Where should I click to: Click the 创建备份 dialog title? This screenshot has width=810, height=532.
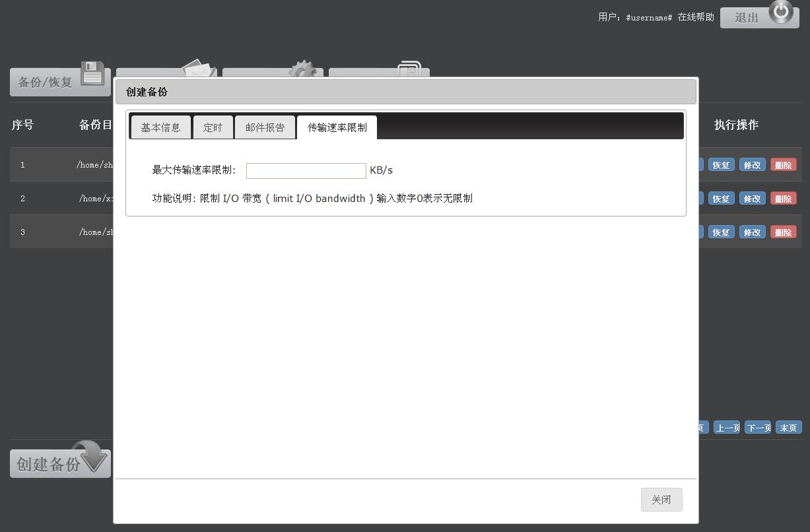[x=147, y=92]
